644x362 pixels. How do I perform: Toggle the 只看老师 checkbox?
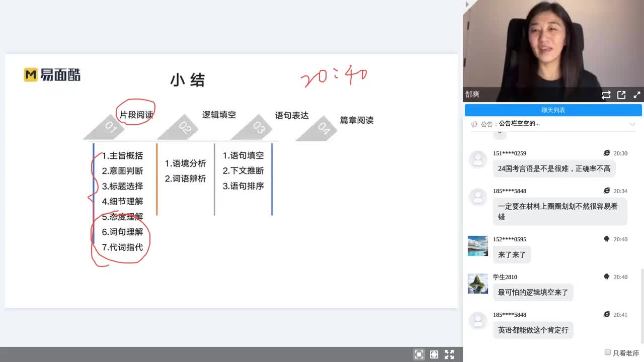[608, 352]
